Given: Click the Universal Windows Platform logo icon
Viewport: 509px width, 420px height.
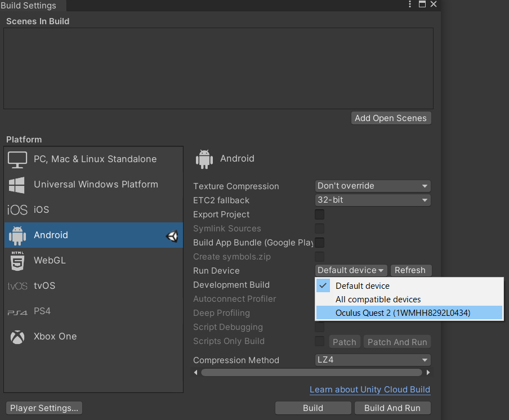Looking at the screenshot, I should pos(16,185).
